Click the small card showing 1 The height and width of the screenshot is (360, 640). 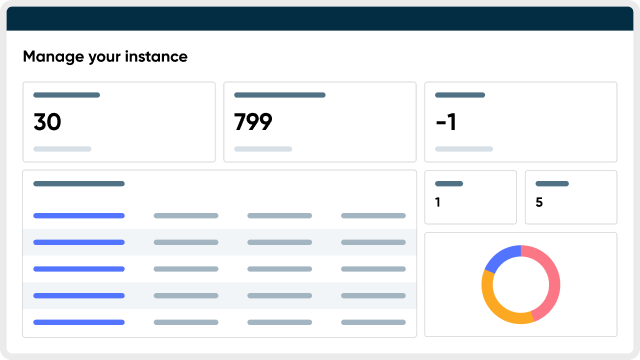tap(470, 197)
